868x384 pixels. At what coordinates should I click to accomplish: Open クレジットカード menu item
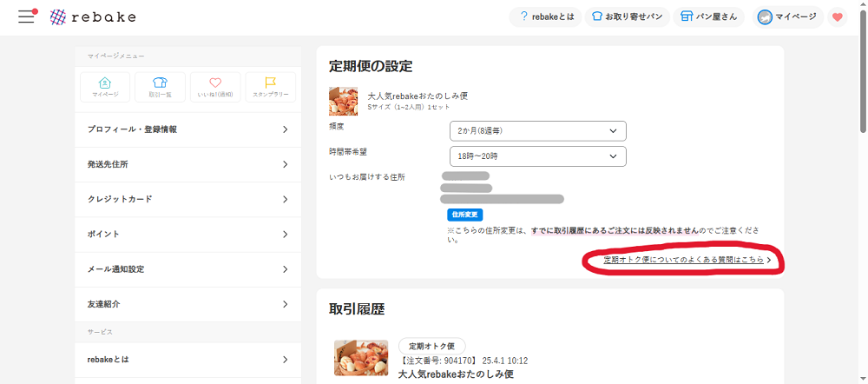point(188,200)
